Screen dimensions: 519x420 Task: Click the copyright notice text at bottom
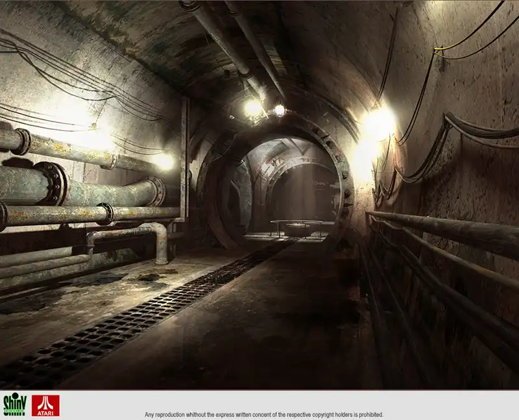(263, 414)
